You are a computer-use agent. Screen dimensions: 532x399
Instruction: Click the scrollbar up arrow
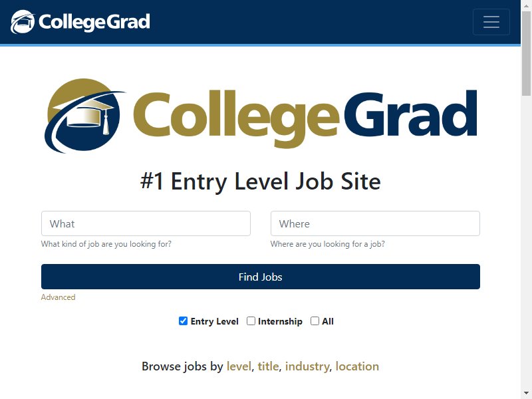coord(526,5)
